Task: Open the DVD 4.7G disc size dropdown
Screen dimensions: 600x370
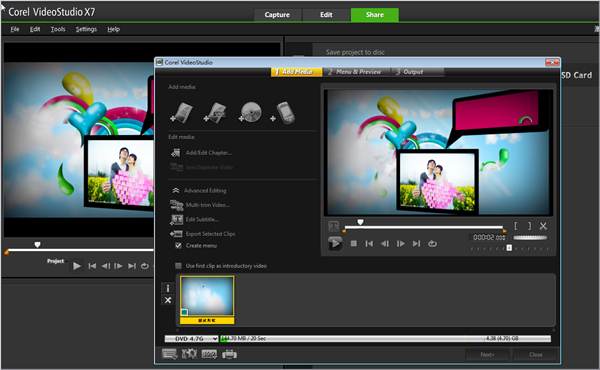Action: tap(191, 339)
